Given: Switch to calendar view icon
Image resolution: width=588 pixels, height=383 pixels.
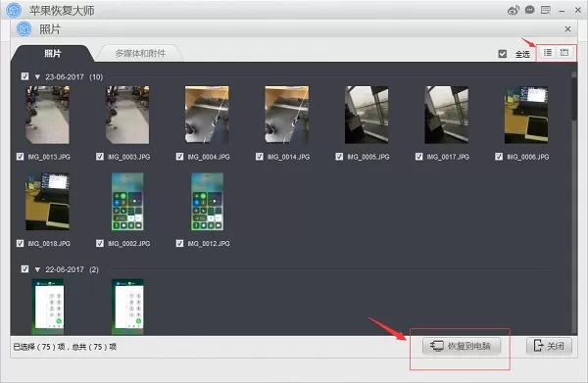Looking at the screenshot, I should (564, 53).
